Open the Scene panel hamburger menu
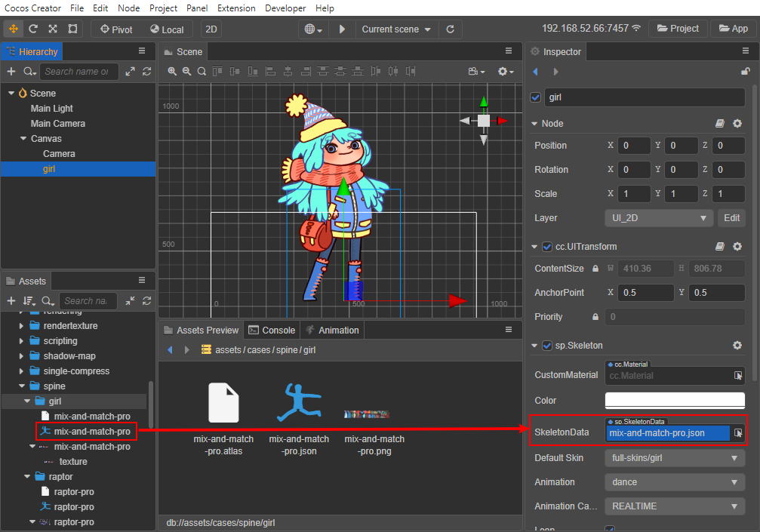 click(x=509, y=51)
